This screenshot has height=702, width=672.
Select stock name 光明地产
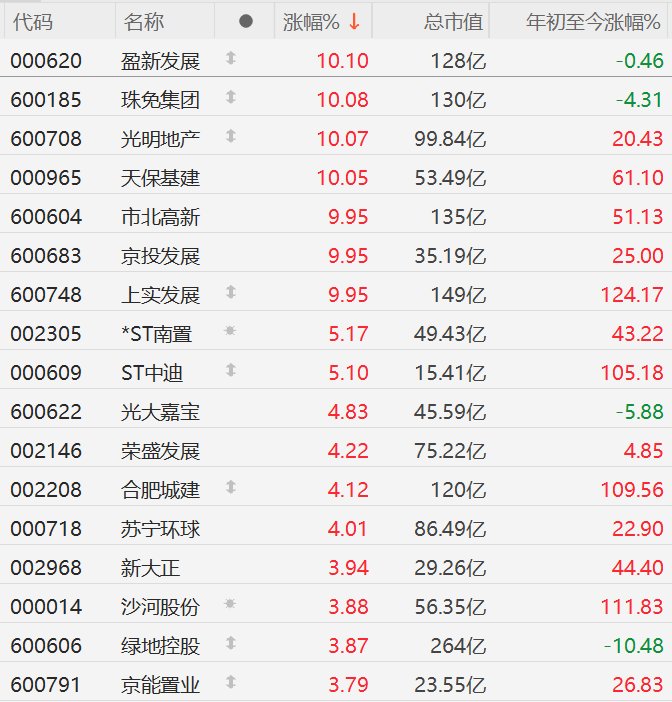point(160,139)
